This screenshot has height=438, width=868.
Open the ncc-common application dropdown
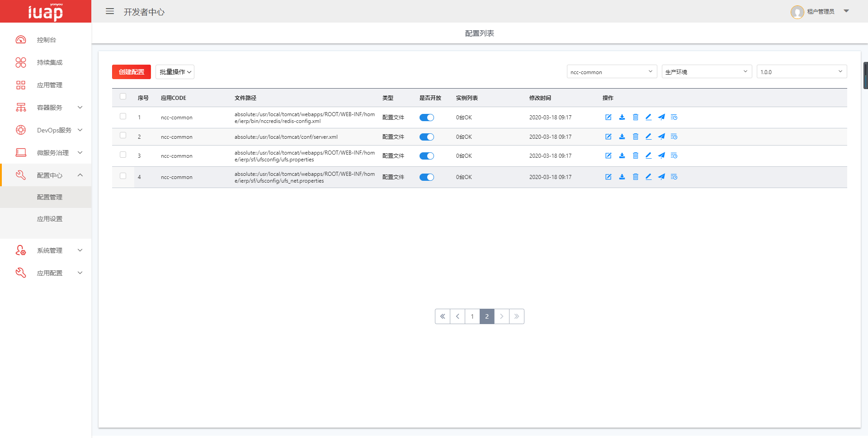point(612,71)
